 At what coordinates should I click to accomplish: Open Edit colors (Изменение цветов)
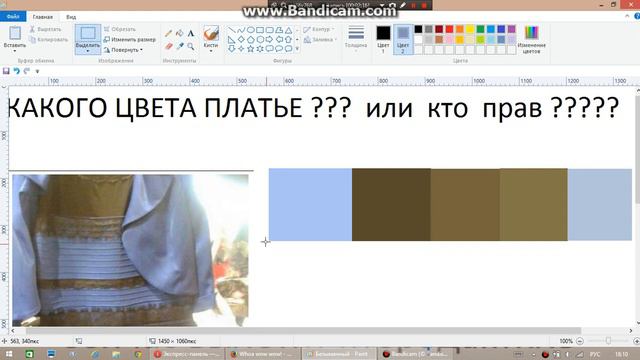pyautogui.click(x=531, y=40)
